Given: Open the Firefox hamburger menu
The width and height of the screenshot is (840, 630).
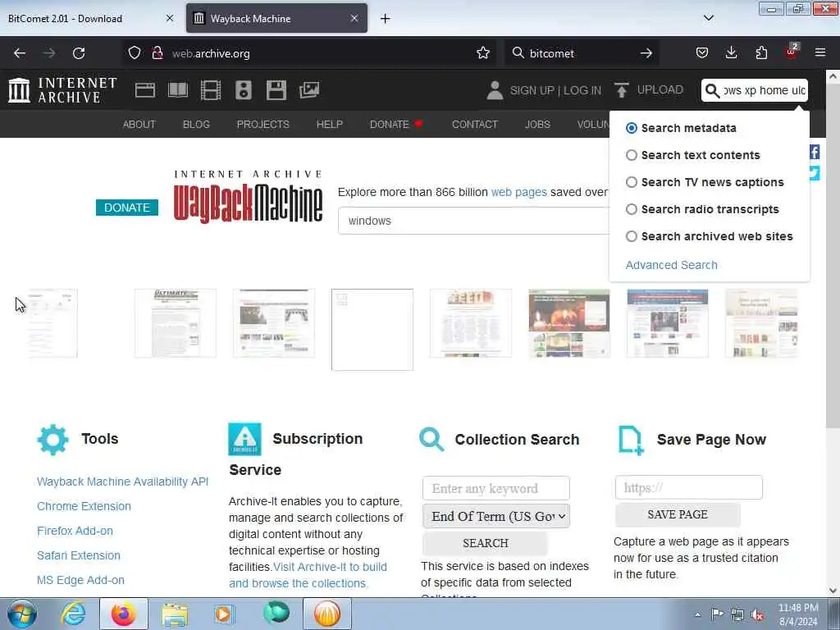Looking at the screenshot, I should click(820, 52).
